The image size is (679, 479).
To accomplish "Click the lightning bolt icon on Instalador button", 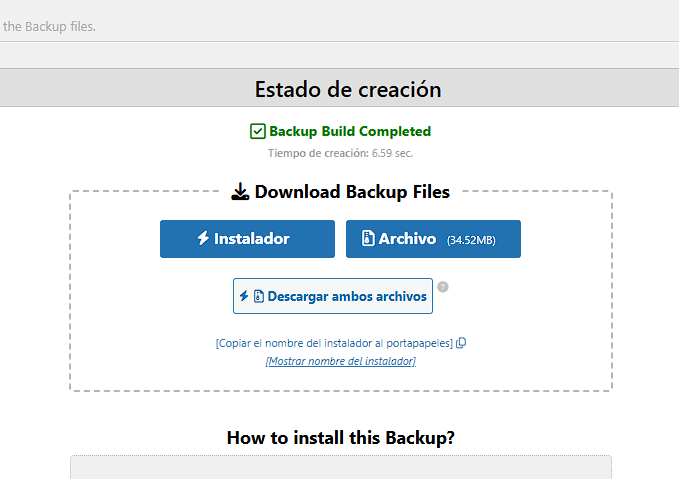I will (x=203, y=239).
